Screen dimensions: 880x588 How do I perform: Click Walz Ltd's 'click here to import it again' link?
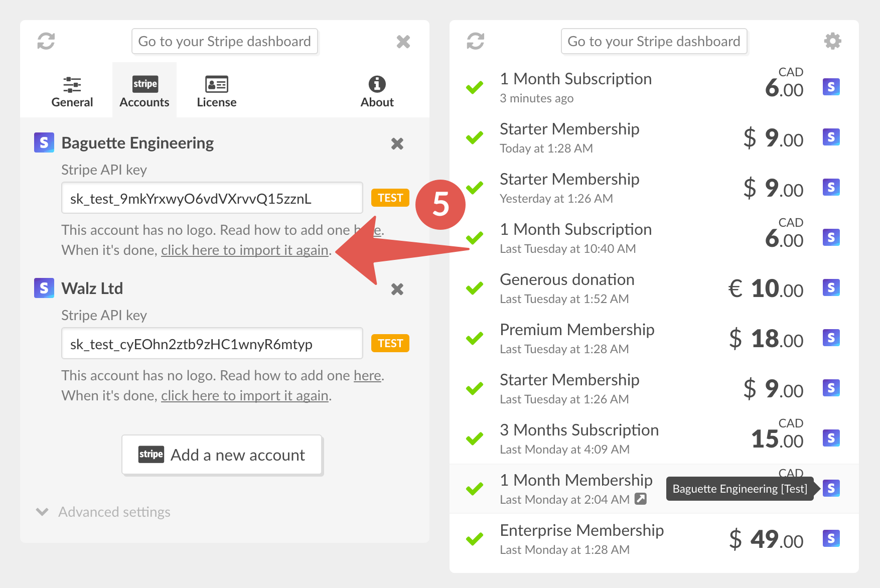(x=244, y=396)
